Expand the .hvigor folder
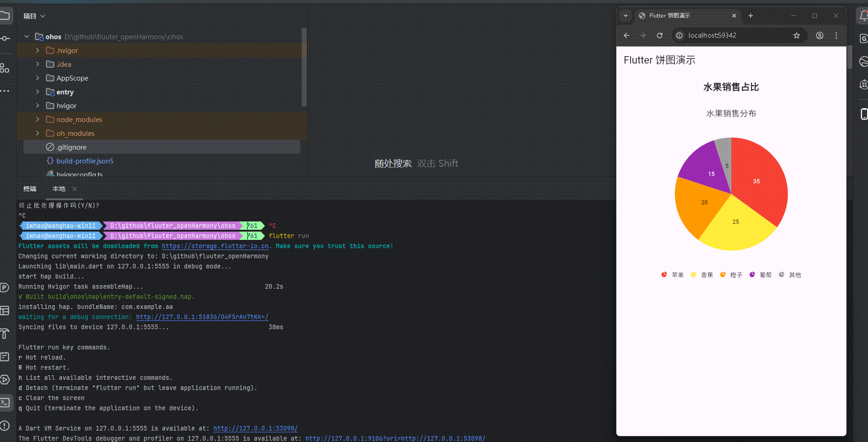The height and width of the screenshot is (442, 868). pos(38,50)
